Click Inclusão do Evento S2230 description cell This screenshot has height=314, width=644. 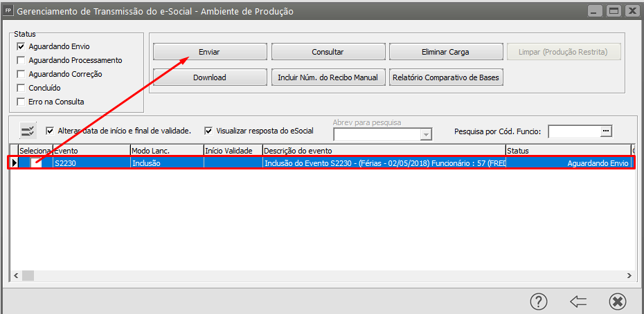[384, 163]
